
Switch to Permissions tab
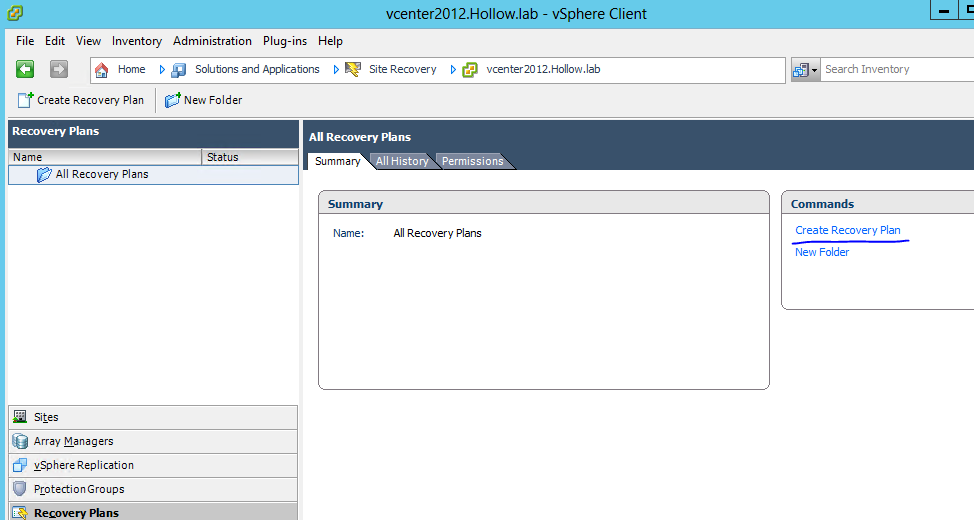(x=473, y=161)
